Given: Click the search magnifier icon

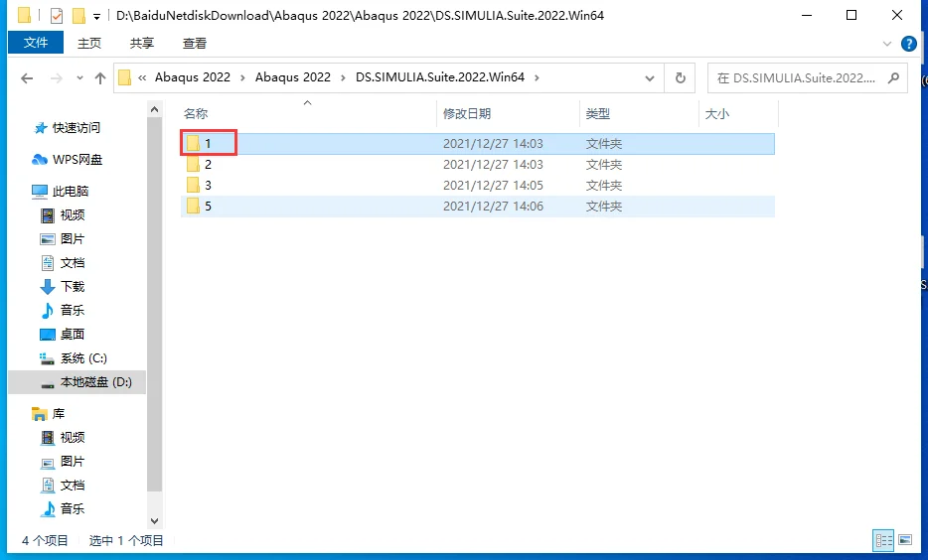Looking at the screenshot, I should point(893,77).
